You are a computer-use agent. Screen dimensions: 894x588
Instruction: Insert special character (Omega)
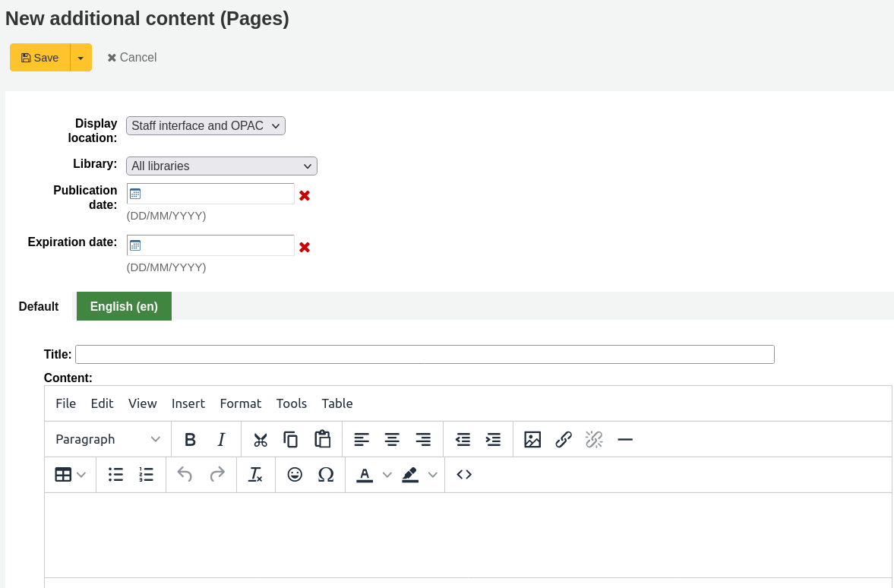(x=326, y=475)
